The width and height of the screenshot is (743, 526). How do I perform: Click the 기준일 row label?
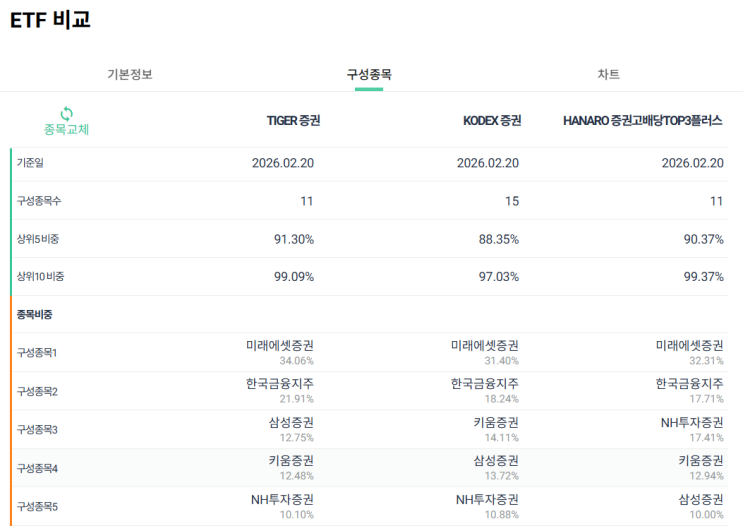[30, 163]
